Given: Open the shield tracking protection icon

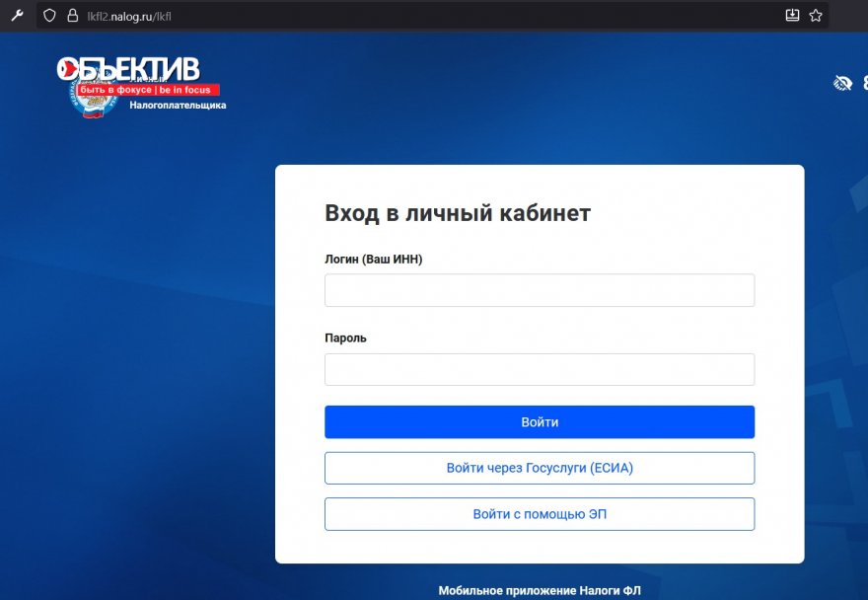Looking at the screenshot, I should coord(50,16).
